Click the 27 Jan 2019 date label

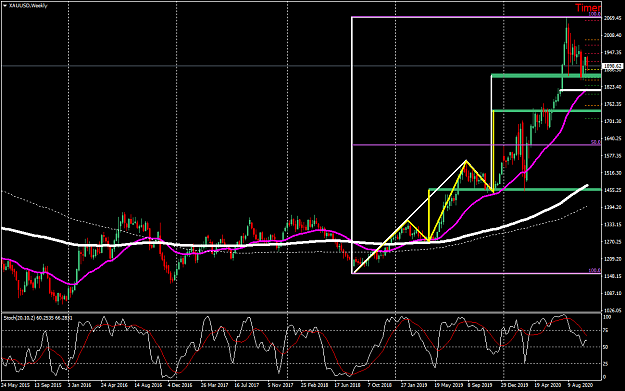(414, 385)
